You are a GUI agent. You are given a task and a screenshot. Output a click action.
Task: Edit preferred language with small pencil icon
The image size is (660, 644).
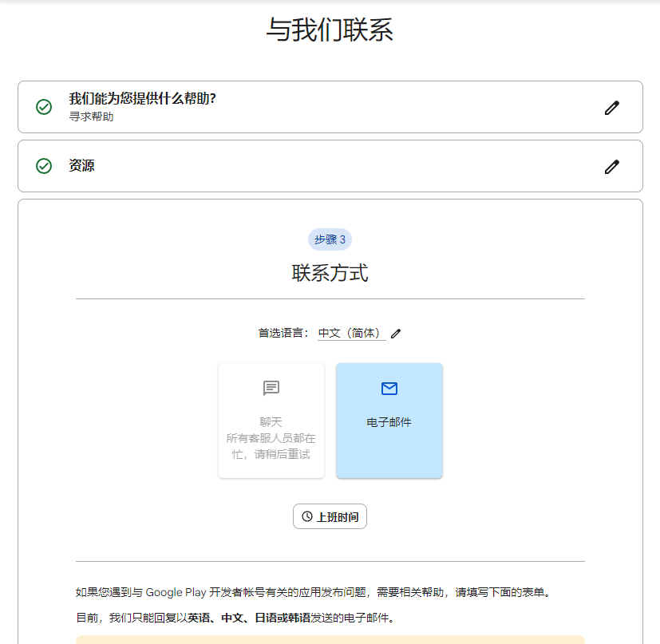point(396,334)
